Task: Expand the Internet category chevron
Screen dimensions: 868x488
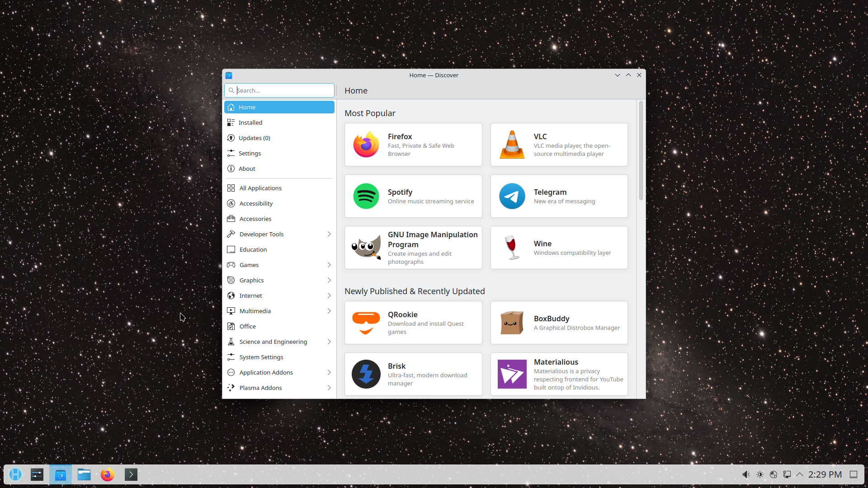Action: tap(329, 296)
